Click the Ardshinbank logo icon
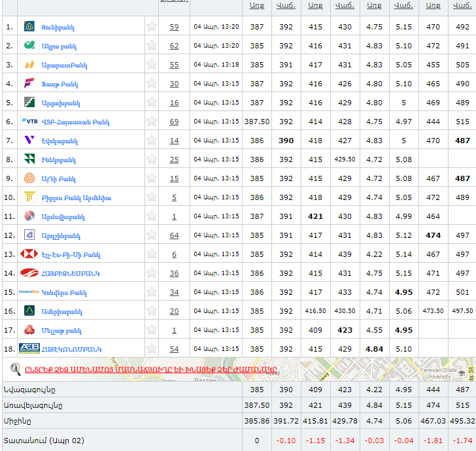Image resolution: width=476 pixels, height=451 pixels. click(x=29, y=235)
